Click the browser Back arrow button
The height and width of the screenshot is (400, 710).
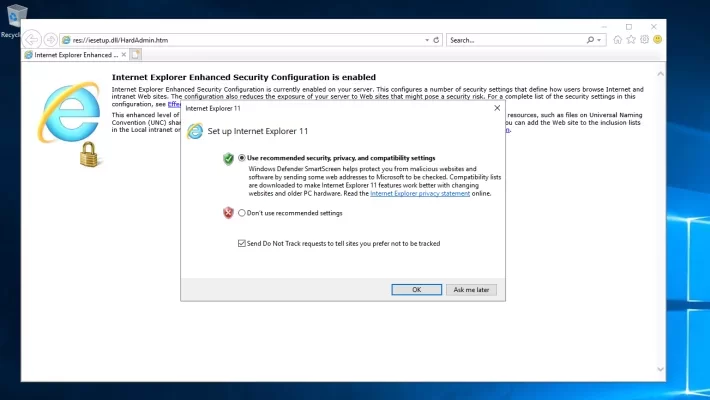tap(32, 40)
